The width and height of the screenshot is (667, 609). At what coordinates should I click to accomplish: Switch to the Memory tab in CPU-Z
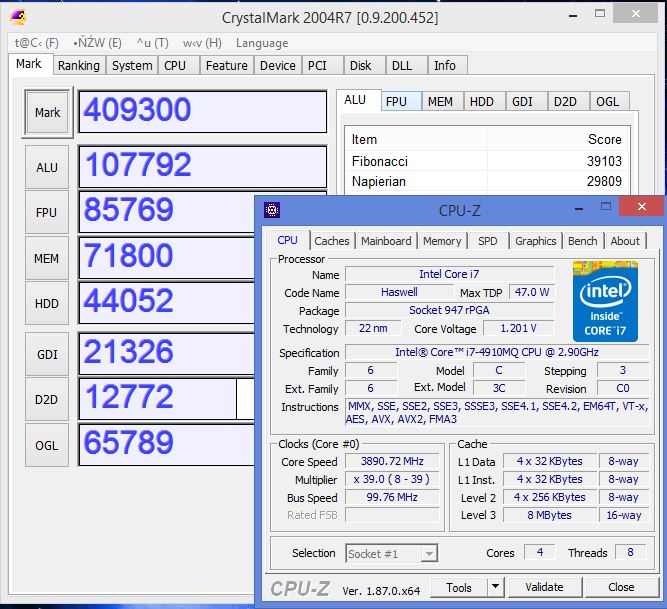442,241
